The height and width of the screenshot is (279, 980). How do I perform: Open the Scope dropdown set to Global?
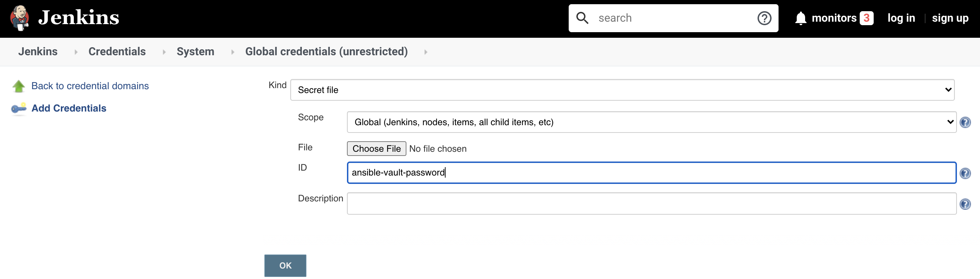pos(651,122)
